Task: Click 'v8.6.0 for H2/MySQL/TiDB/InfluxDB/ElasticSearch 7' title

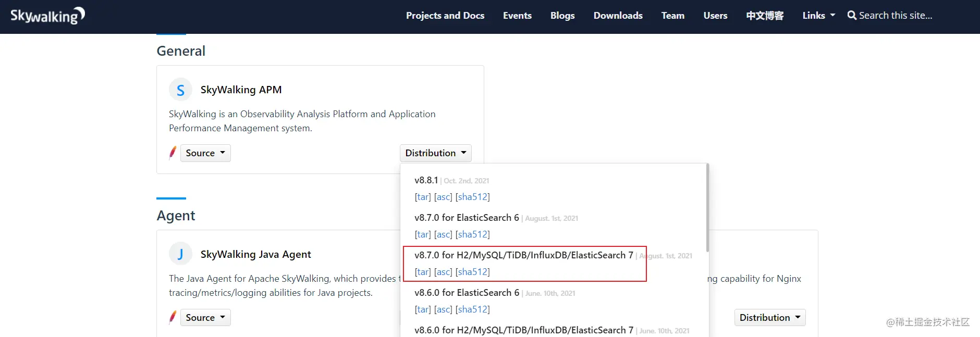Action: [524, 330]
